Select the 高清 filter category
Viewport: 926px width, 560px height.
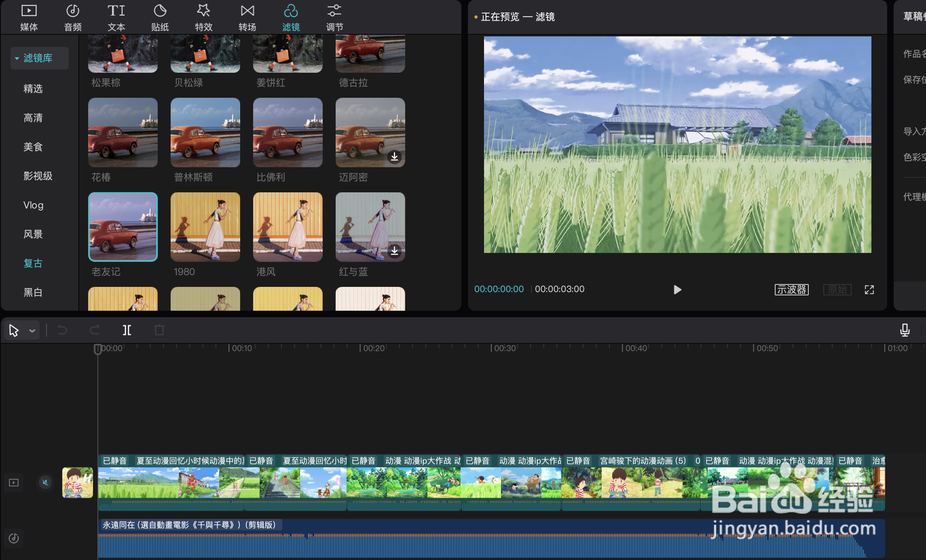pyautogui.click(x=33, y=118)
